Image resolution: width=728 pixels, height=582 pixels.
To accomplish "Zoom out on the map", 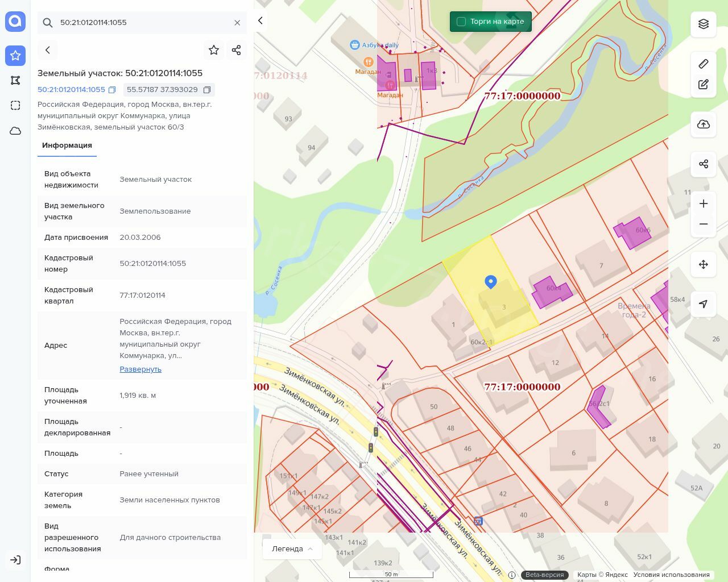I will pos(704,224).
